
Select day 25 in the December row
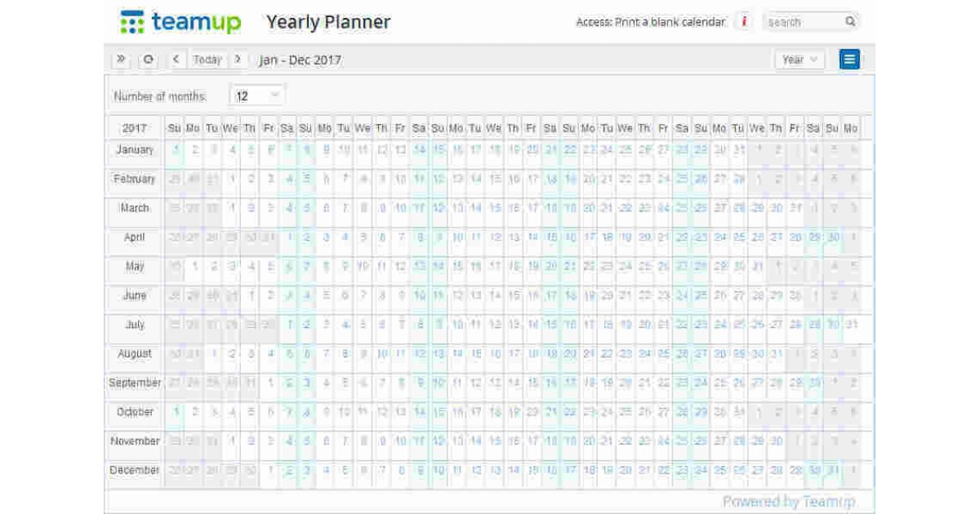[x=719, y=471]
